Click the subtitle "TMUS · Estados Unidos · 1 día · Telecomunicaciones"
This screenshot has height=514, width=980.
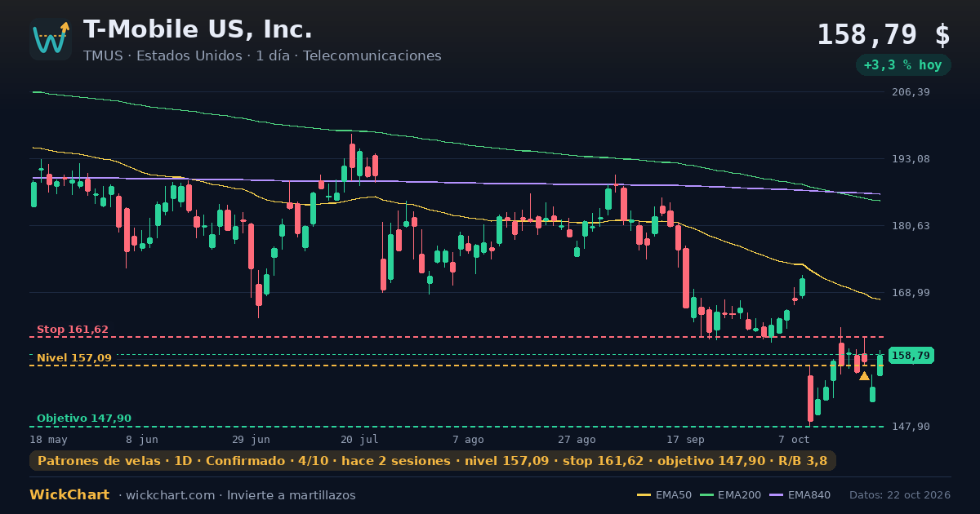tap(262, 56)
